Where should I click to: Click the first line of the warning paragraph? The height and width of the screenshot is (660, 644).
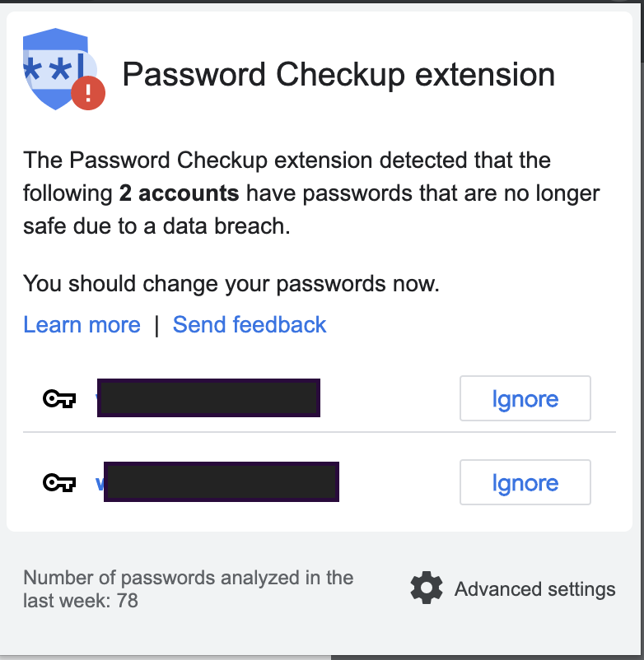pyautogui.click(x=287, y=160)
